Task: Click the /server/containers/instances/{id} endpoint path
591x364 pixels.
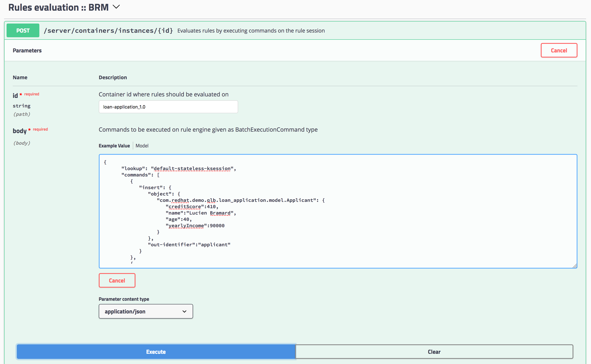Action: click(108, 31)
